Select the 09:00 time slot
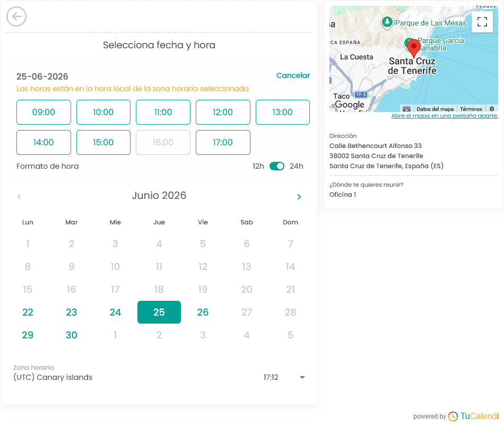Viewport: 504px width, 426px height. pos(44,112)
